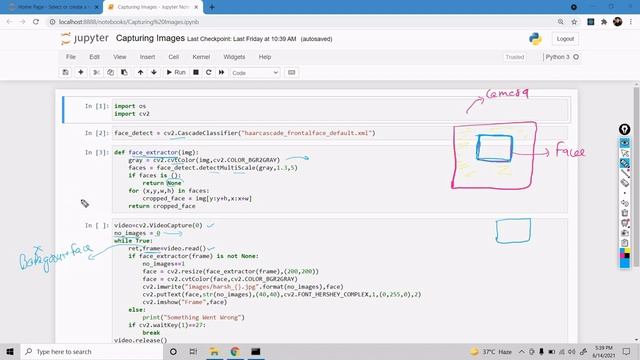Interrupt the kernel with stop icon

tap(196, 72)
